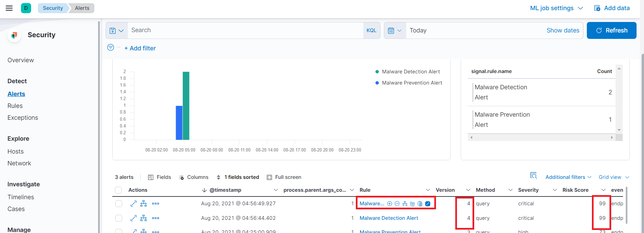This screenshot has height=233, width=644.
Task: Click the Alerts breadcrumb
Action: pyautogui.click(x=82, y=8)
